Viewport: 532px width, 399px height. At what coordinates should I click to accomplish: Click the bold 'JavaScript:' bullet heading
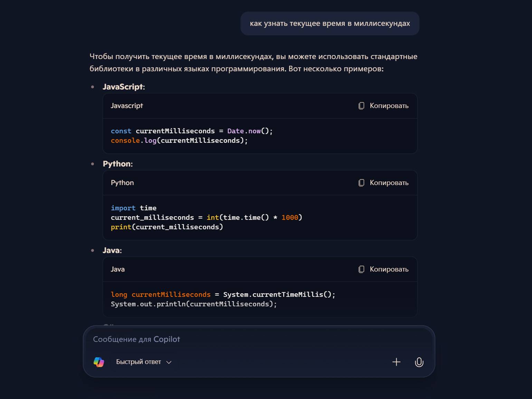[123, 87]
